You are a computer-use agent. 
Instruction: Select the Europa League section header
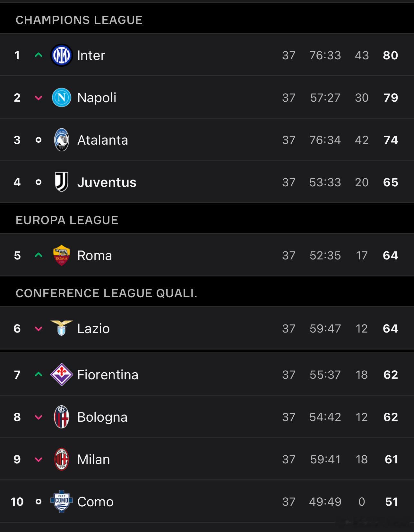click(x=207, y=220)
